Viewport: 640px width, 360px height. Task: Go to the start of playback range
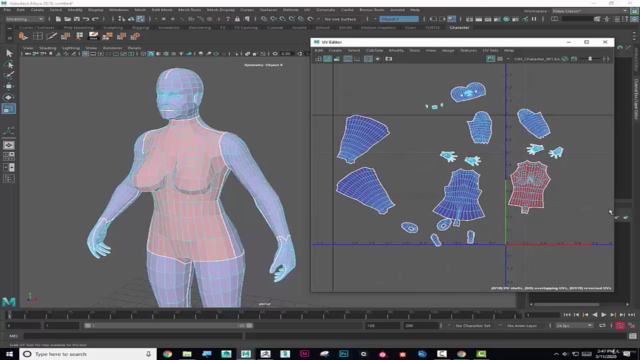tap(567, 315)
